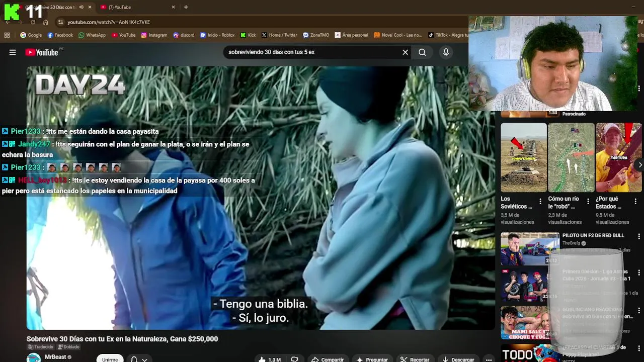Open the ZonaTMO bookmark
The image size is (644, 362).
coord(316,35)
